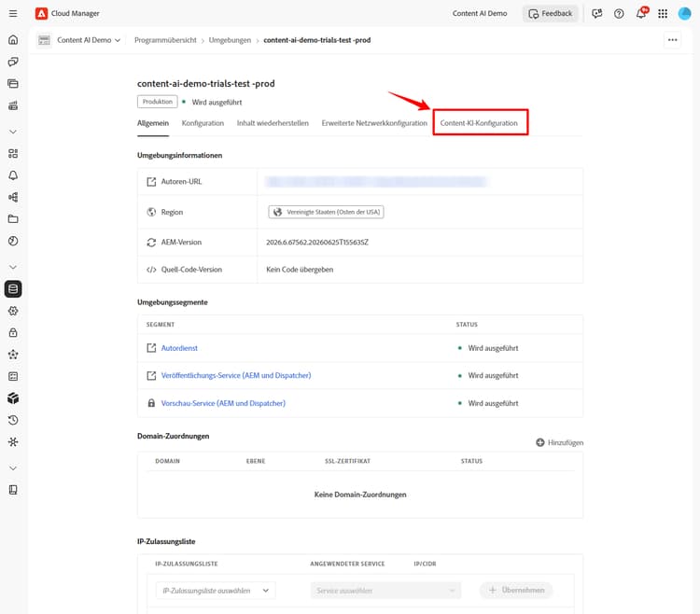
Task: Go to Programmübersicht breadcrumb
Action: [x=165, y=40]
